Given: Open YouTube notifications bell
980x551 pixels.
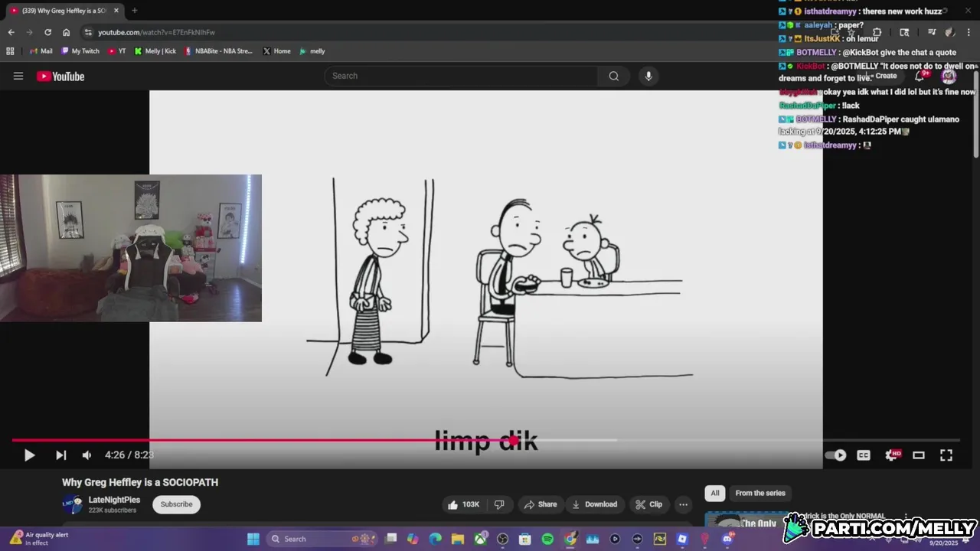Looking at the screenshot, I should (x=921, y=76).
